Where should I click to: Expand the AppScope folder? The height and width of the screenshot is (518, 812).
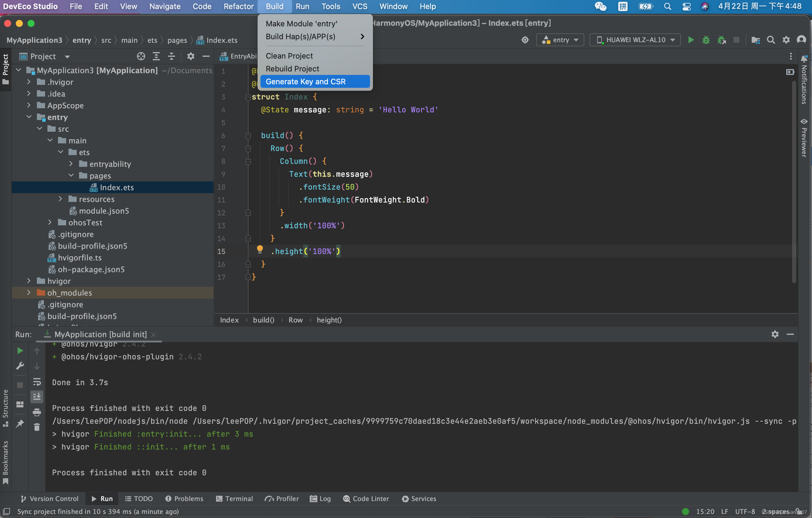29,105
